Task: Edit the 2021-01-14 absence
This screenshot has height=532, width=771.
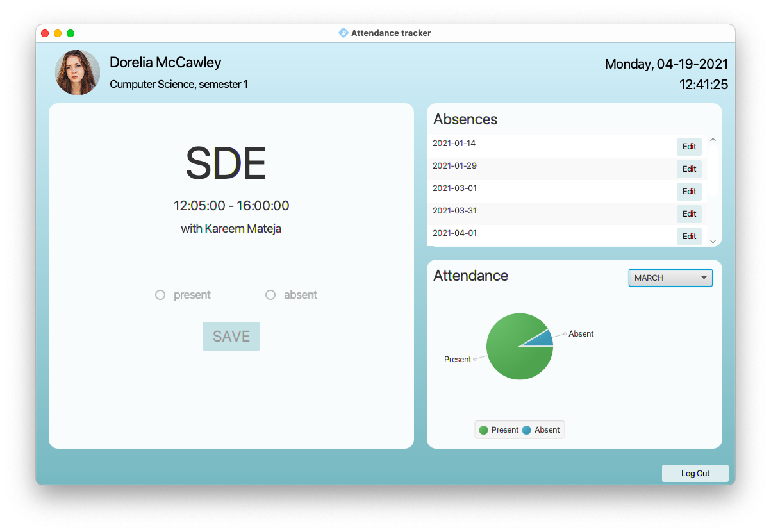Action: (689, 147)
